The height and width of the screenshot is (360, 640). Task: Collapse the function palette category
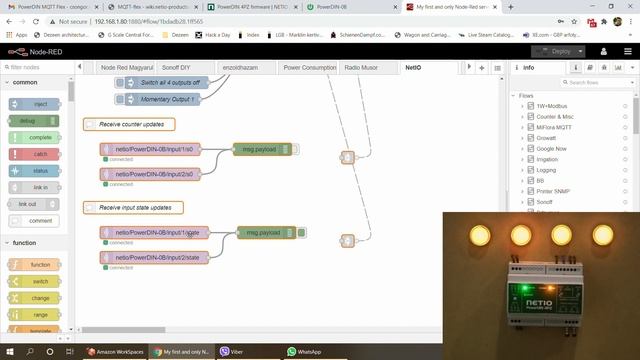[24, 243]
